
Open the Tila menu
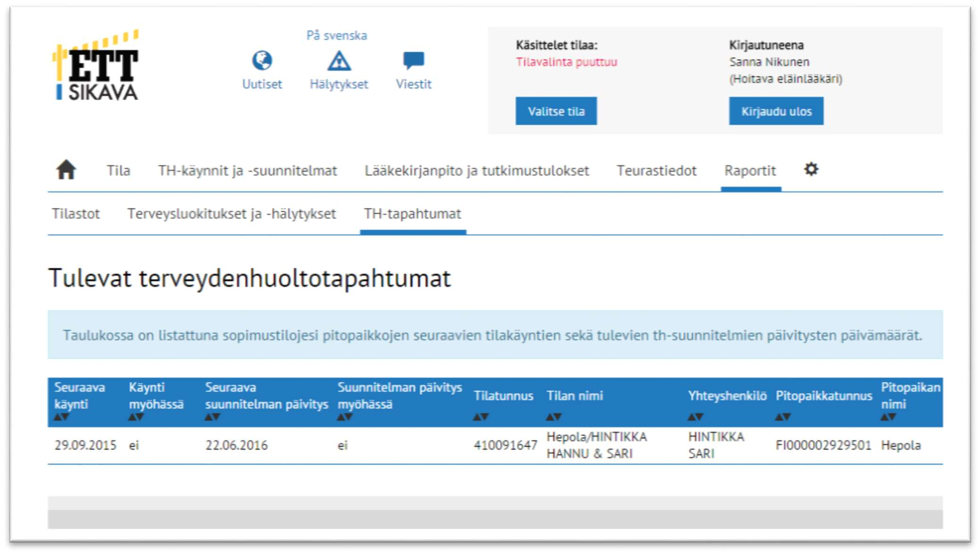[118, 170]
